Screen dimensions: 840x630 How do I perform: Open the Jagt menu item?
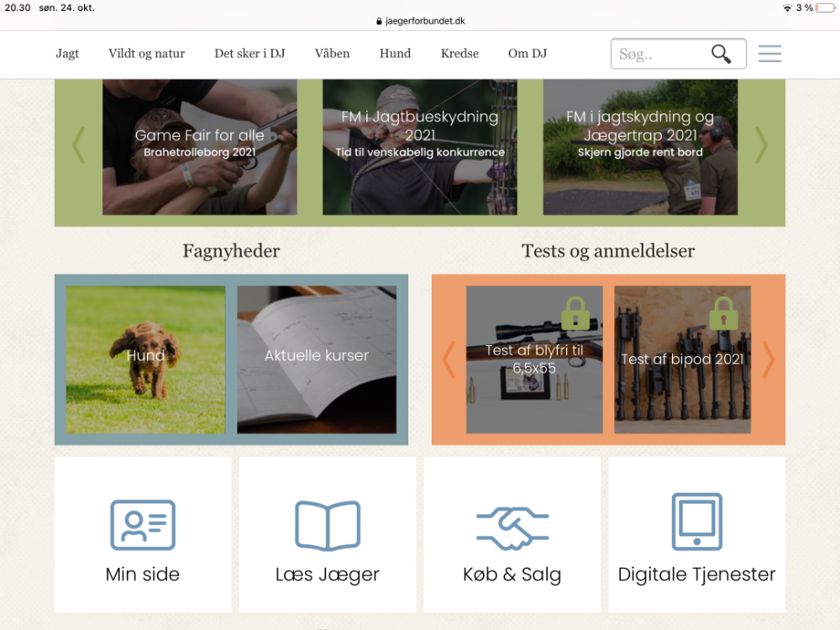(67, 54)
